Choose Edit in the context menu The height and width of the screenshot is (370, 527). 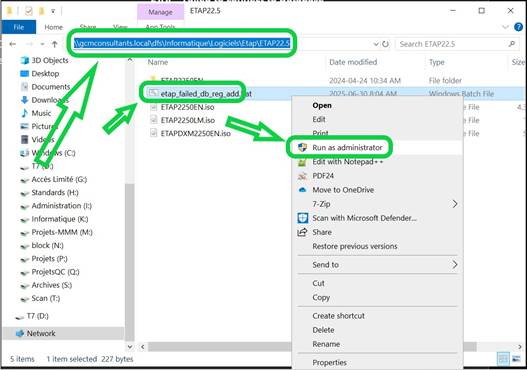tap(319, 120)
